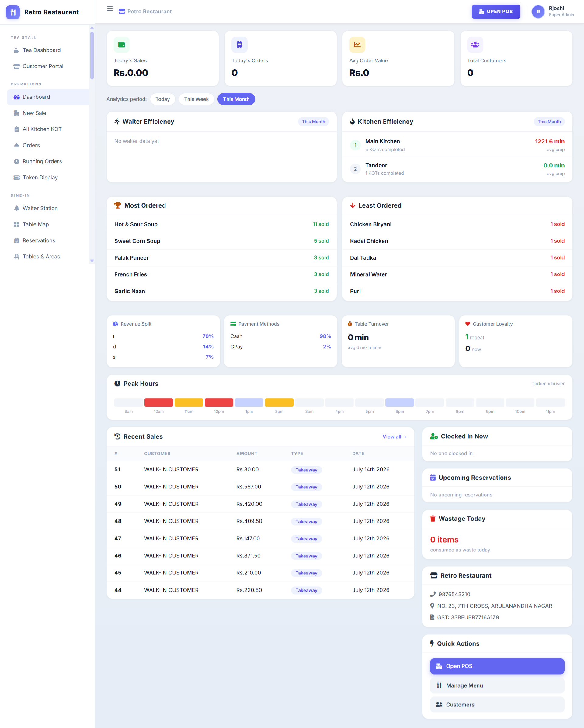584x728 pixels.
Task: Click the Clocked In Now user icon
Action: [434, 436]
